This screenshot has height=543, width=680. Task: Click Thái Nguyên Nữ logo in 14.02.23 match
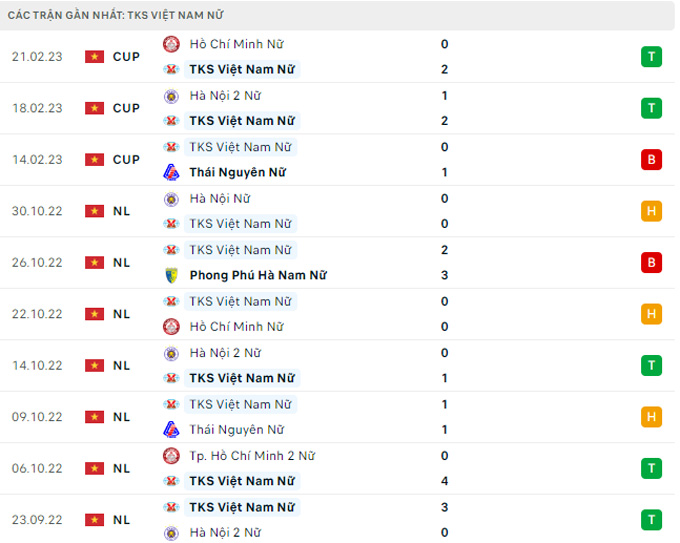(171, 172)
